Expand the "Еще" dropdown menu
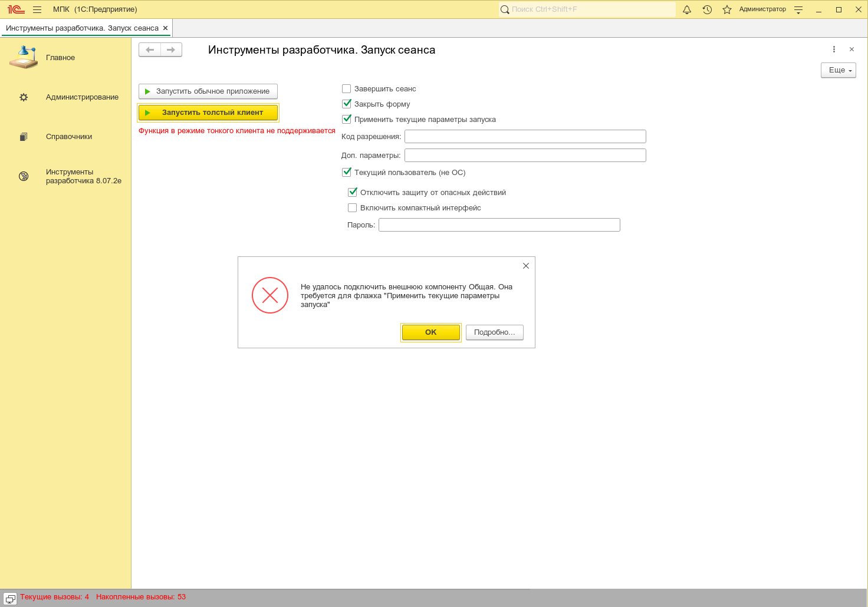 (x=838, y=70)
